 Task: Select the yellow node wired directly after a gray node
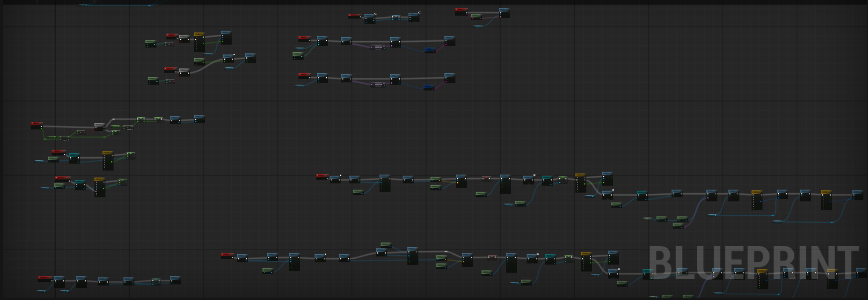(x=199, y=42)
